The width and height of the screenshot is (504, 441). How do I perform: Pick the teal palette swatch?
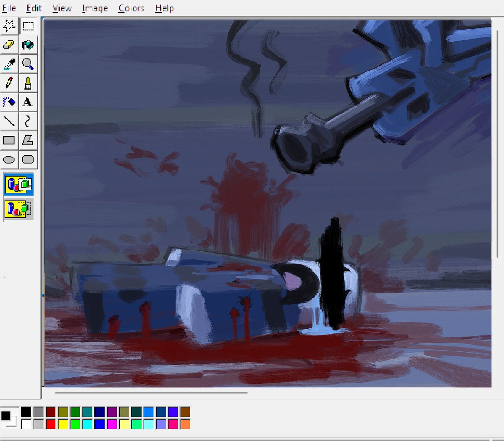coord(87,412)
